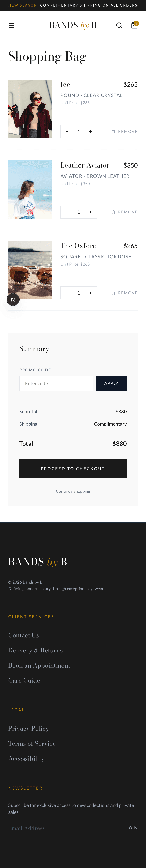Focus the promo code input field
Screen dimensions: 146x868
pos(56,383)
